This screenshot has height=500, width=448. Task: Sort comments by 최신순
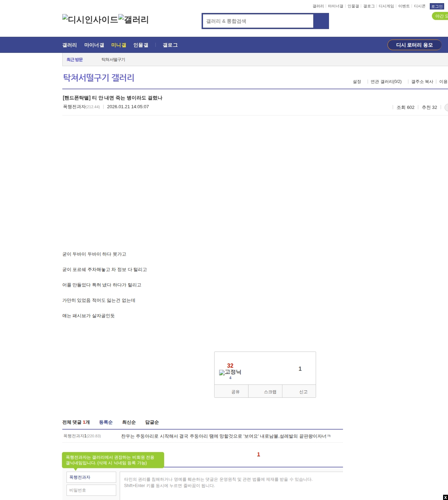click(129, 422)
